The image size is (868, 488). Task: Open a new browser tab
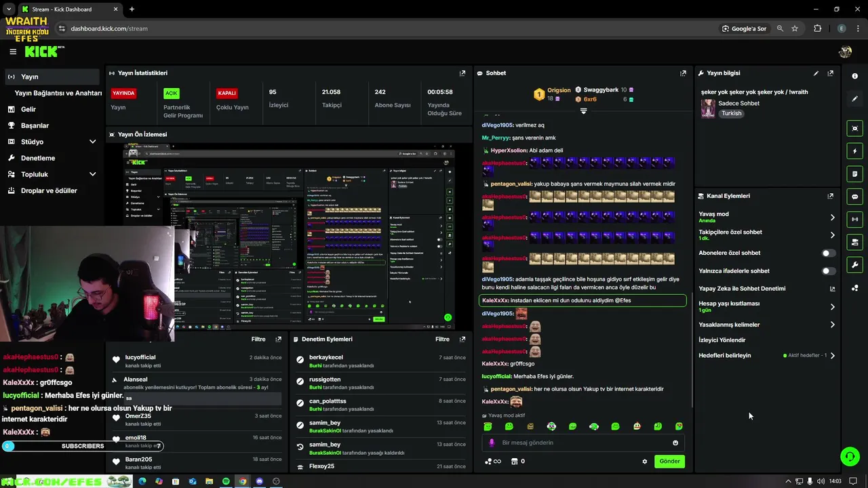click(132, 9)
